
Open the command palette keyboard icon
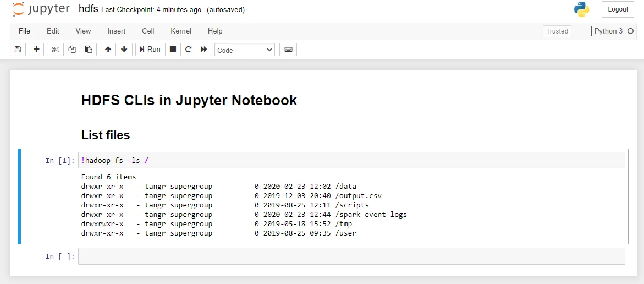click(288, 50)
